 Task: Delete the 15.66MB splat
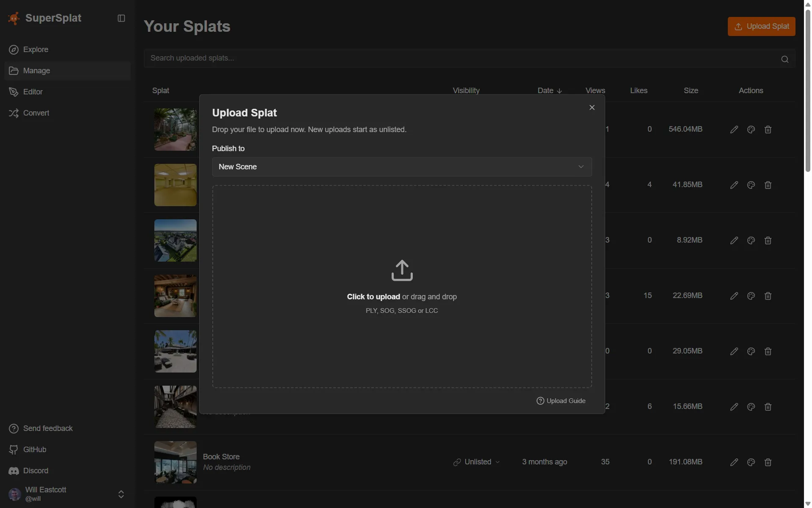pyautogui.click(x=768, y=407)
